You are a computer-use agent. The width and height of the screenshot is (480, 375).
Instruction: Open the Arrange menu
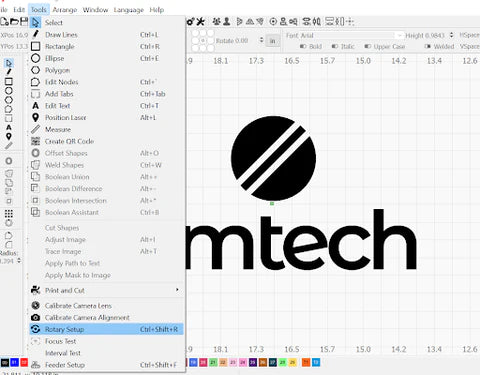(x=65, y=10)
